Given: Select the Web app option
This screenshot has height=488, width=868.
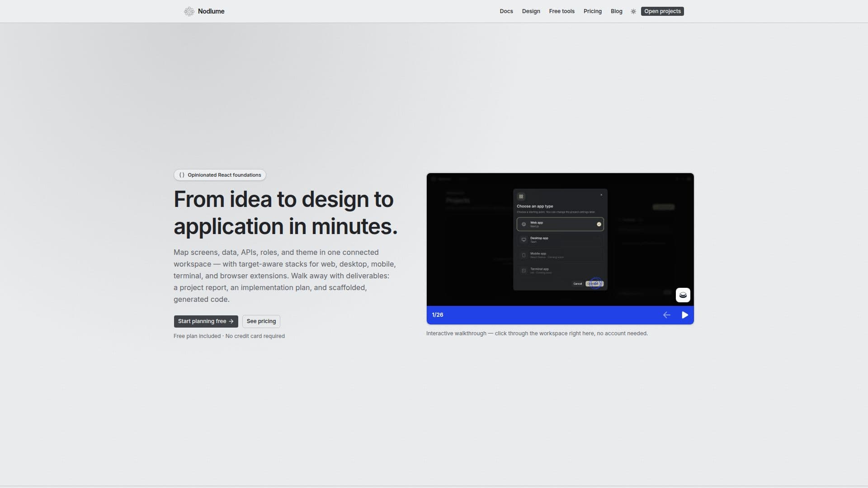Looking at the screenshot, I should 560,224.
